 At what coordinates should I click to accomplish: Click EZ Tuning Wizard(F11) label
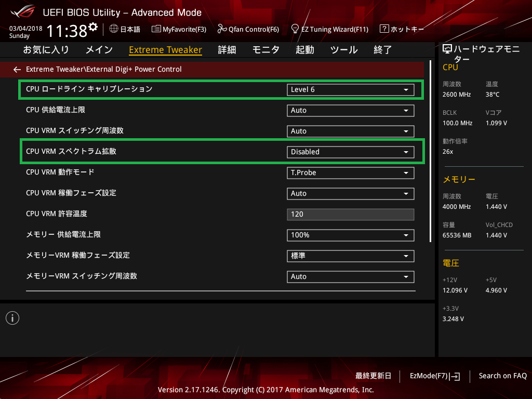click(x=335, y=29)
